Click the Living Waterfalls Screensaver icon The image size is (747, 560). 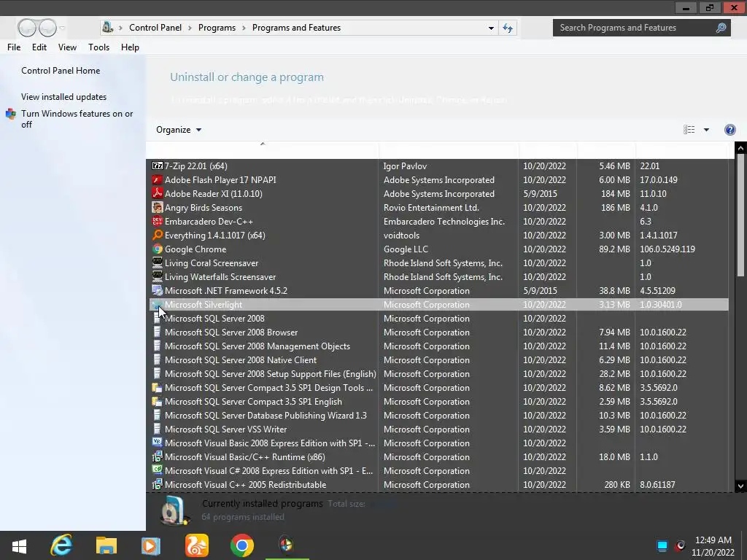(x=158, y=276)
